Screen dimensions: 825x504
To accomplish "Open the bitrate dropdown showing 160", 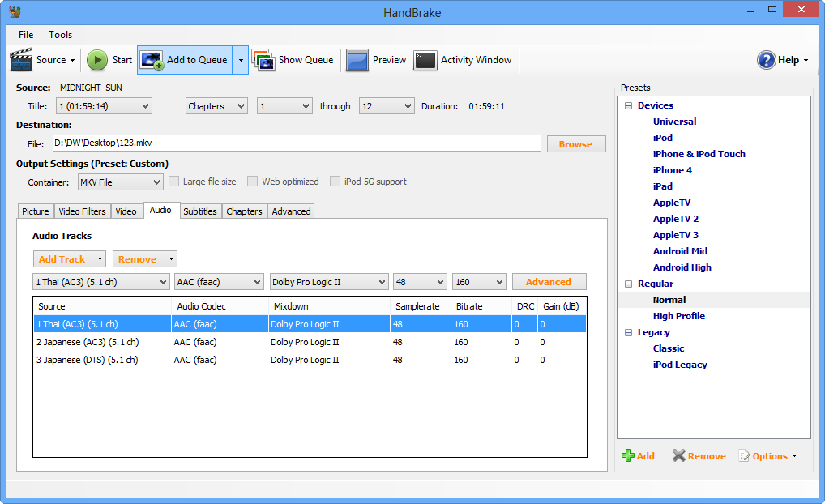I will click(x=479, y=282).
